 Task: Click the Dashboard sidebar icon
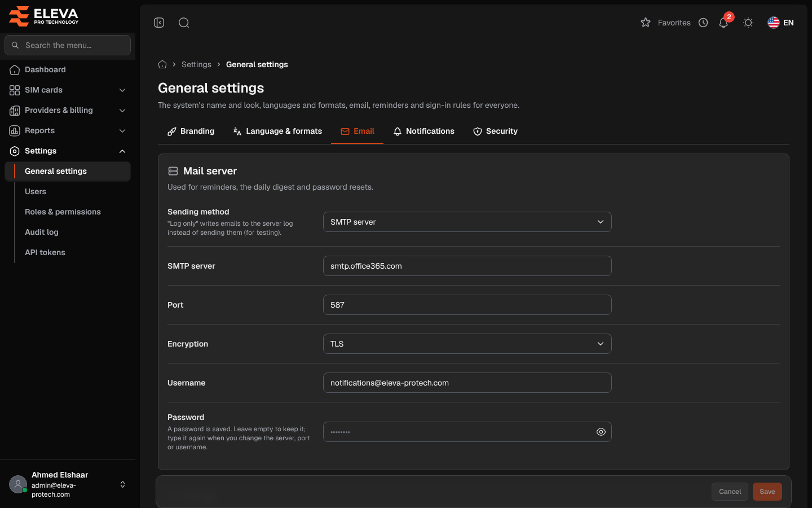point(15,70)
